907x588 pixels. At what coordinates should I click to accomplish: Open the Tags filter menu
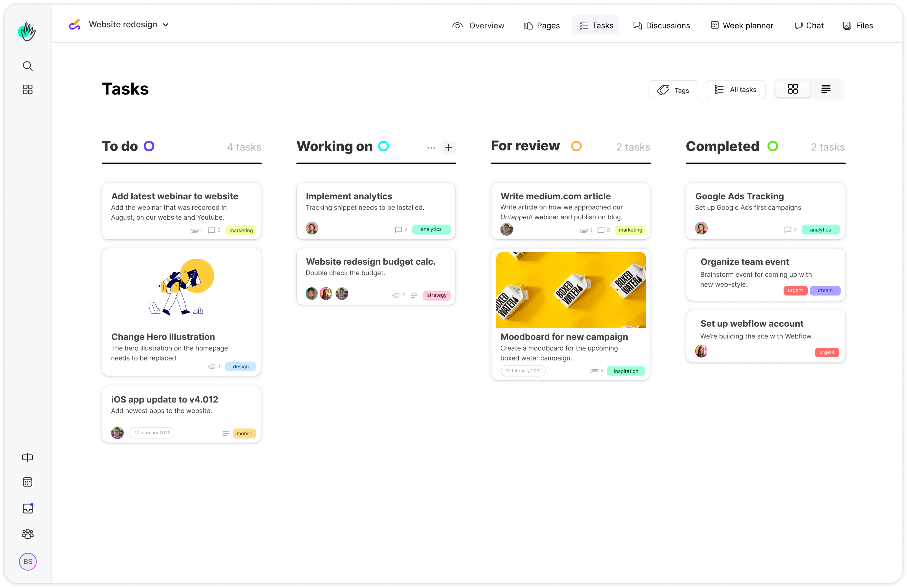tap(673, 90)
